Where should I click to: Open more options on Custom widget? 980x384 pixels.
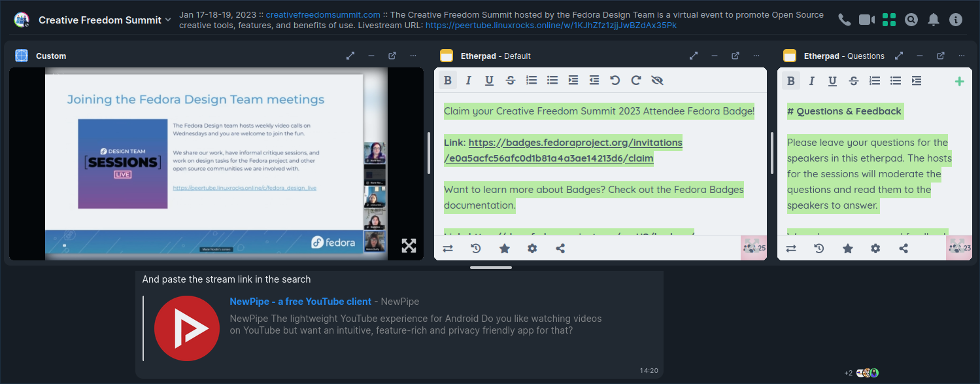click(x=413, y=56)
